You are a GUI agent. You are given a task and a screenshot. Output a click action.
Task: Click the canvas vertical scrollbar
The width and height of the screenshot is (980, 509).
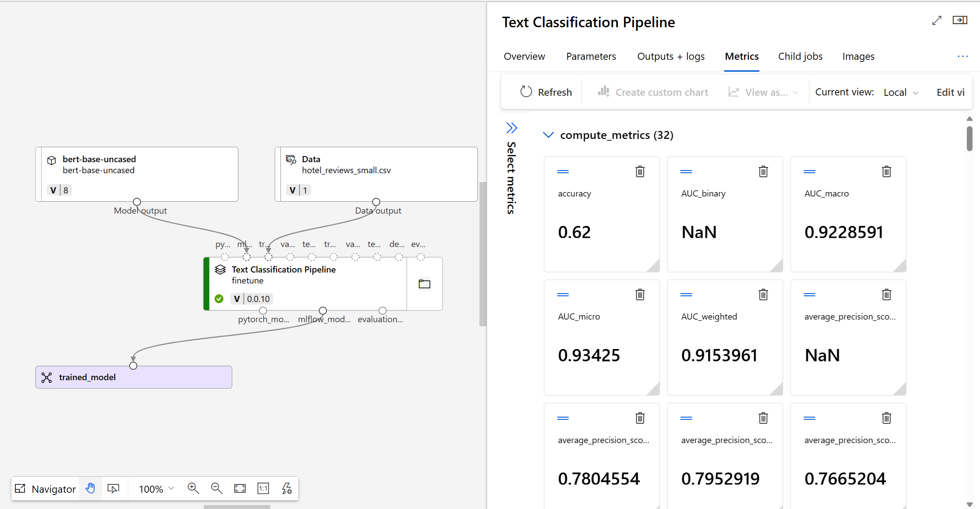[x=483, y=254]
